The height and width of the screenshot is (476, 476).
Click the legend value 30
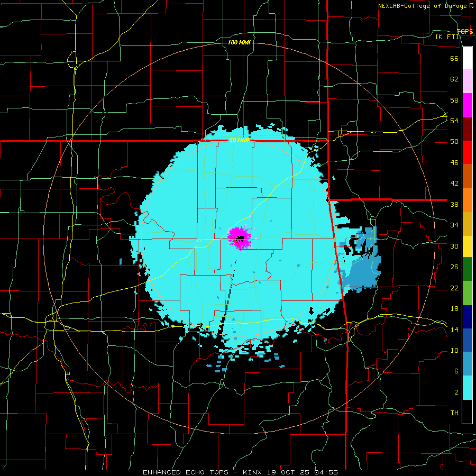[454, 246]
